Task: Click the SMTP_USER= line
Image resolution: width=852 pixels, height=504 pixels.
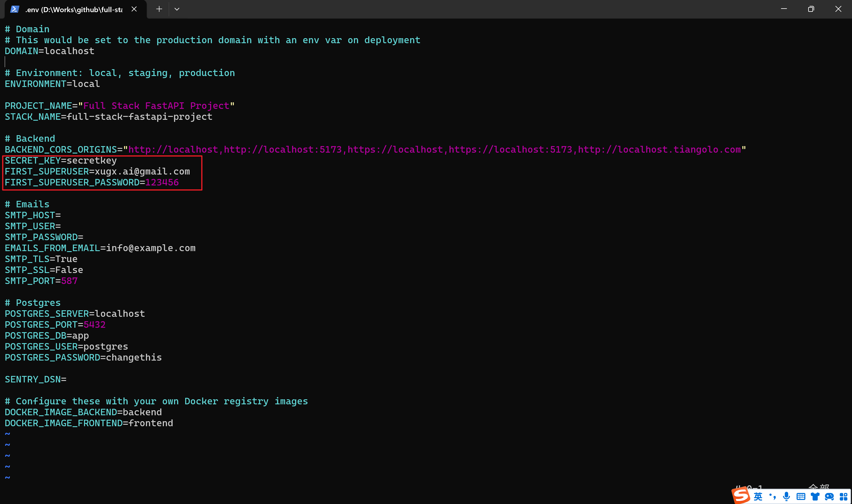Action: 33,226
